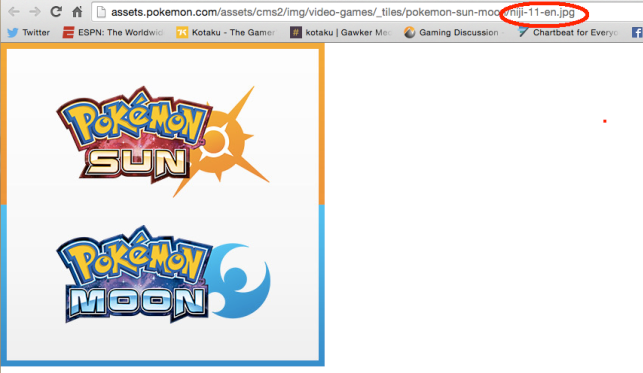Open the Kotaku - The Gamer bookmark
This screenshot has height=373, width=643.
click(226, 32)
